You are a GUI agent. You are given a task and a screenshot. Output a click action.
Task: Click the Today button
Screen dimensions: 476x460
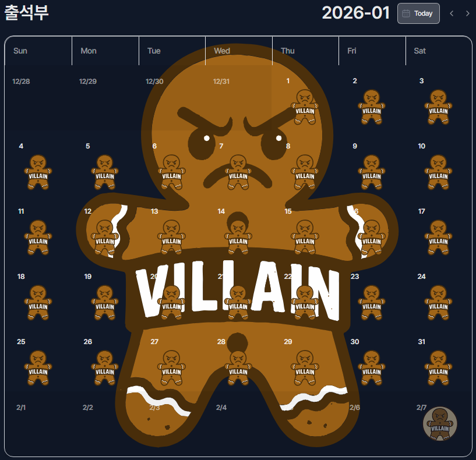click(418, 13)
